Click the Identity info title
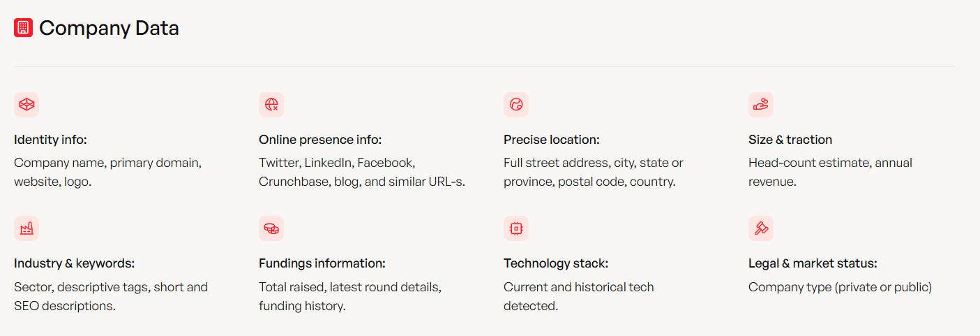The width and height of the screenshot is (980, 336). pos(50,140)
